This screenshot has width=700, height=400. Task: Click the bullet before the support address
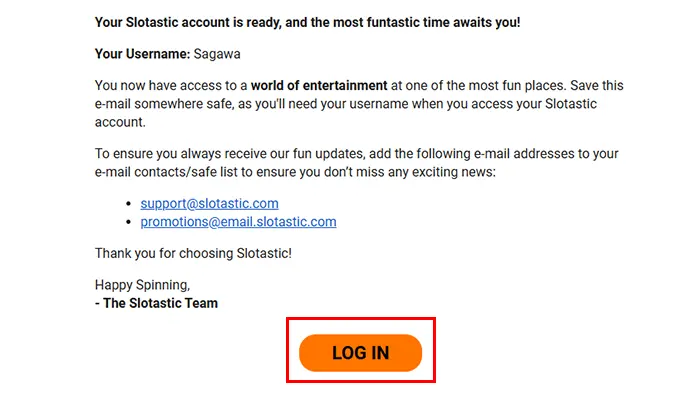129,204
